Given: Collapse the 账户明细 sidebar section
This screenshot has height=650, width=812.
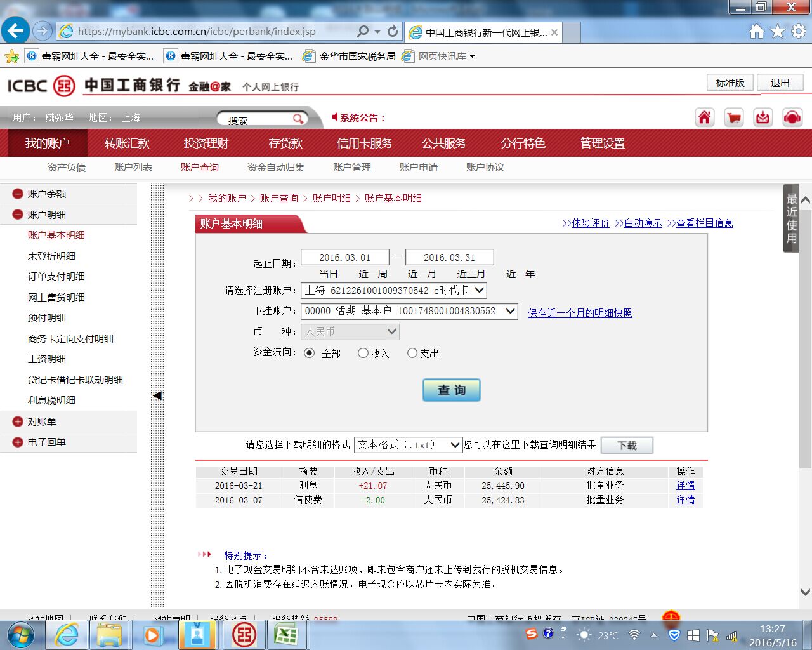Looking at the screenshot, I should (18, 215).
